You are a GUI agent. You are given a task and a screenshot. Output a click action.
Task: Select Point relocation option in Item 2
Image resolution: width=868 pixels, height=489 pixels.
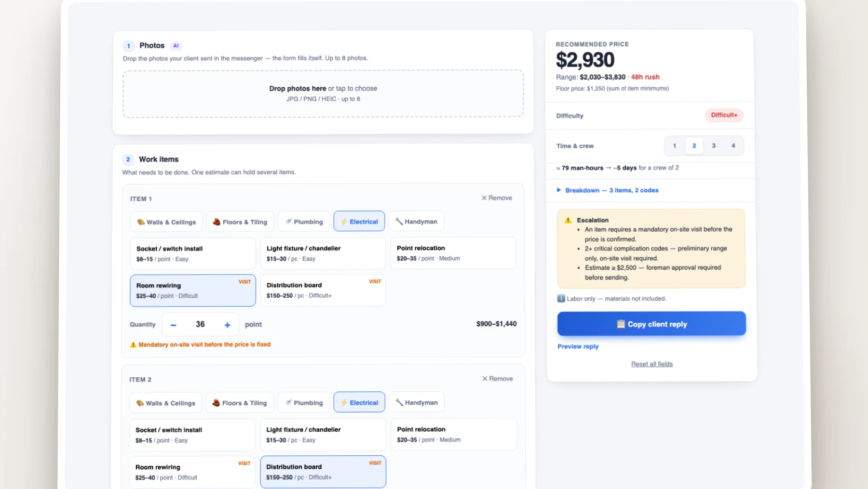[x=454, y=434]
